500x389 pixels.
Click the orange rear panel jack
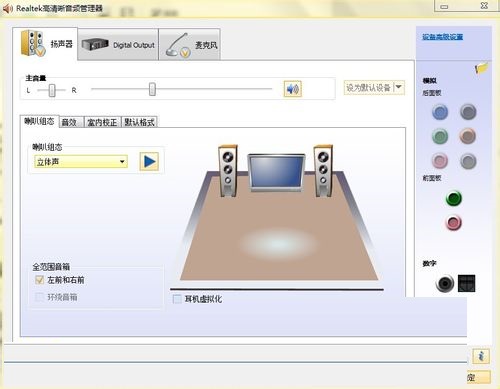(x=468, y=136)
